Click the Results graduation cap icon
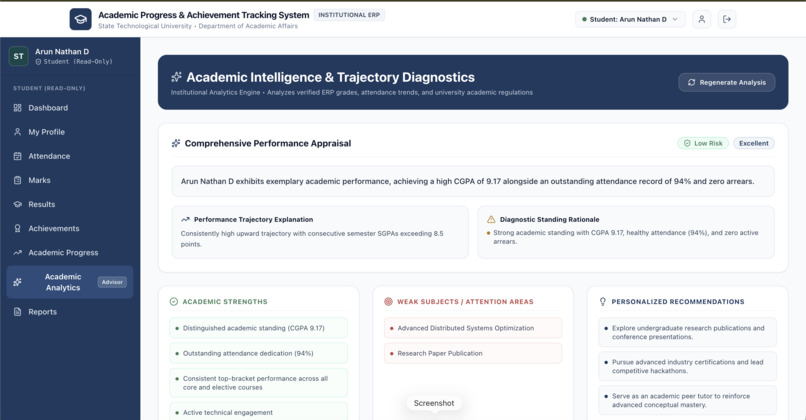Screen dimensions: 806x420 point(17,205)
